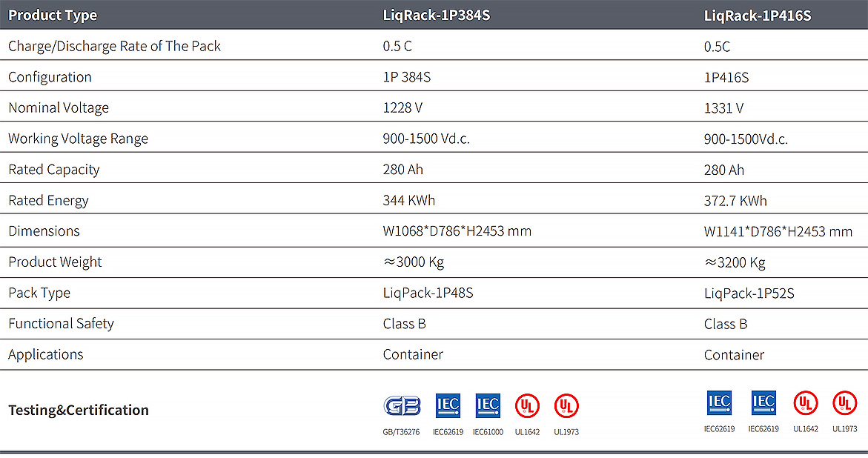Click the Product Weight row label
The image size is (868, 458).
point(55,262)
